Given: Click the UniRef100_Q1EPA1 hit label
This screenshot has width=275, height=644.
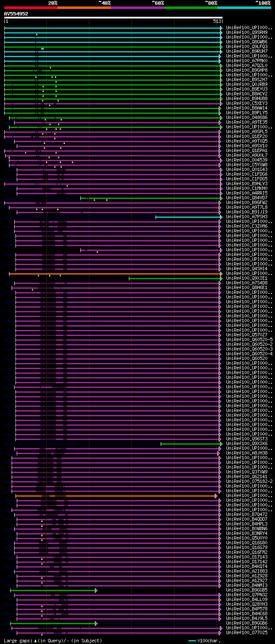Looking at the screenshot, I should (x=247, y=150).
